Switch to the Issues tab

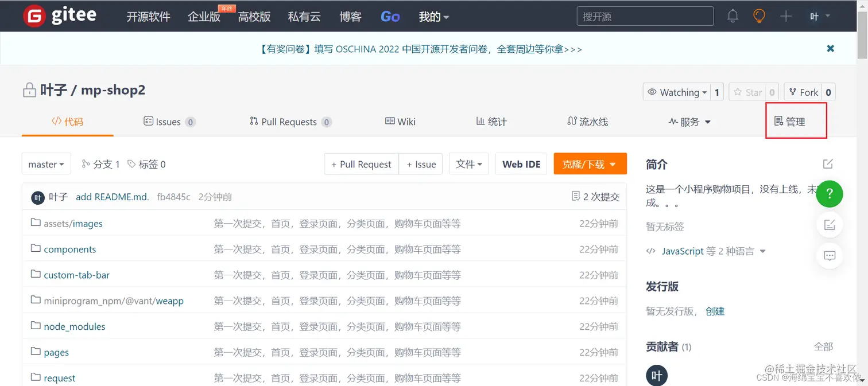click(165, 122)
